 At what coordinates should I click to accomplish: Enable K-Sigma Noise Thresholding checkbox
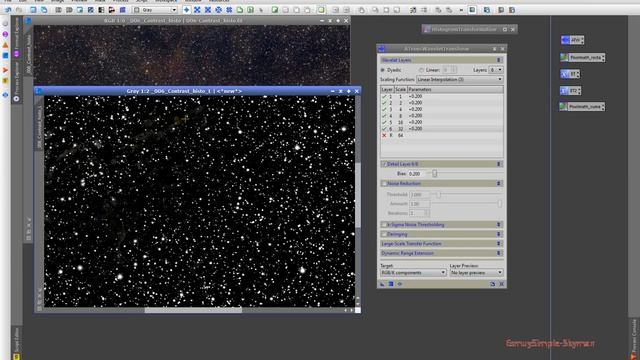[x=384, y=225]
